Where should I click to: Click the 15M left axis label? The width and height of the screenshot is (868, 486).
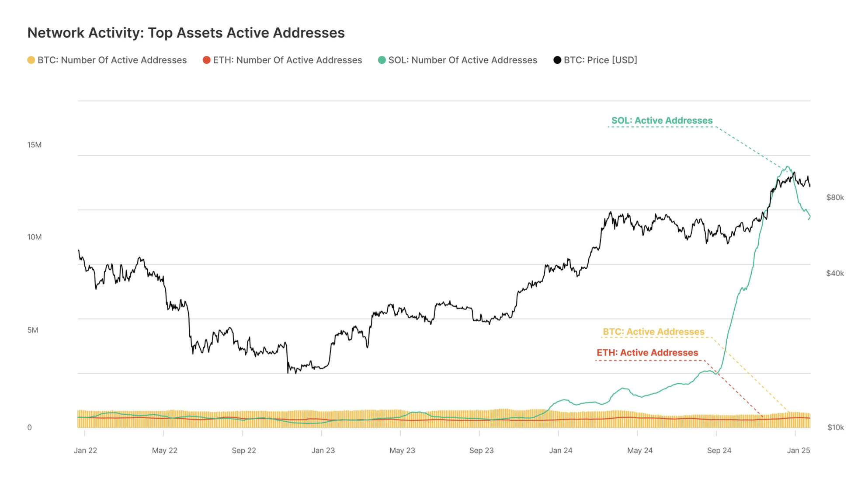pyautogui.click(x=35, y=145)
